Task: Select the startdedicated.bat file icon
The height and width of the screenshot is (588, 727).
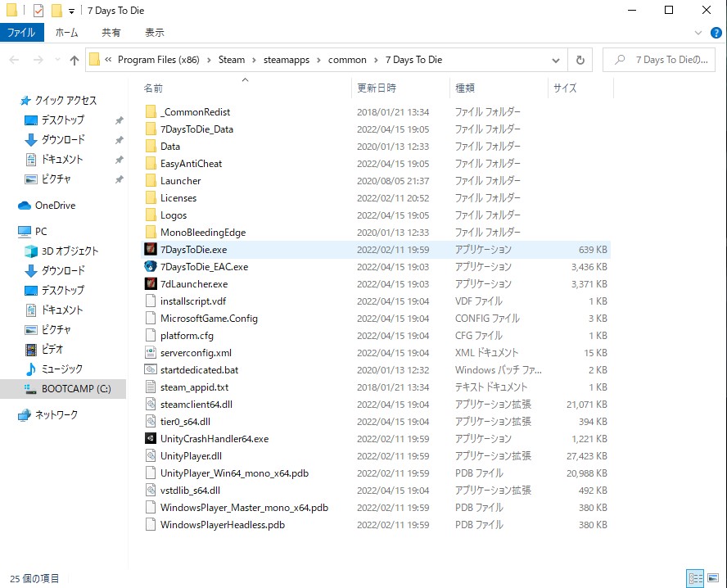Action: (150, 370)
